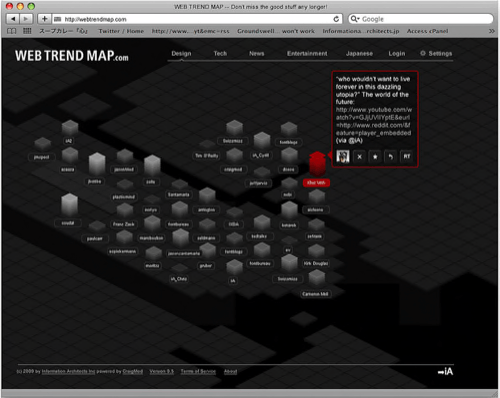This screenshot has height=398, width=500.
Task: Select the Japanese category
Action: 359,53
